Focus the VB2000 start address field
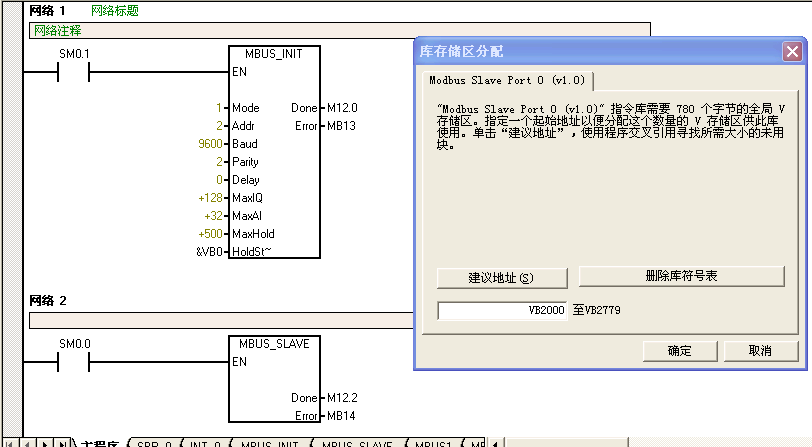812x447 pixels. [x=502, y=310]
